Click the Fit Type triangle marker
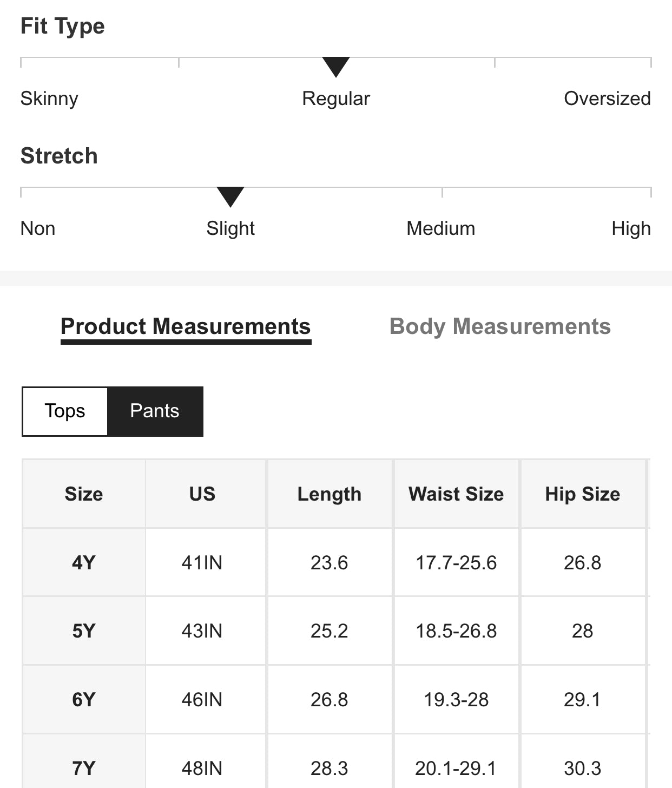672x788 pixels. click(x=335, y=67)
